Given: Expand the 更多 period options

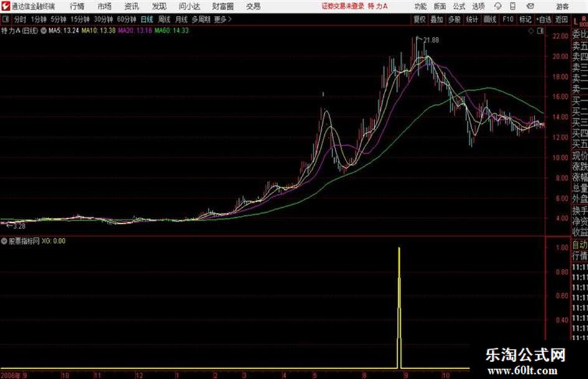Looking at the screenshot, I should tap(223, 19).
